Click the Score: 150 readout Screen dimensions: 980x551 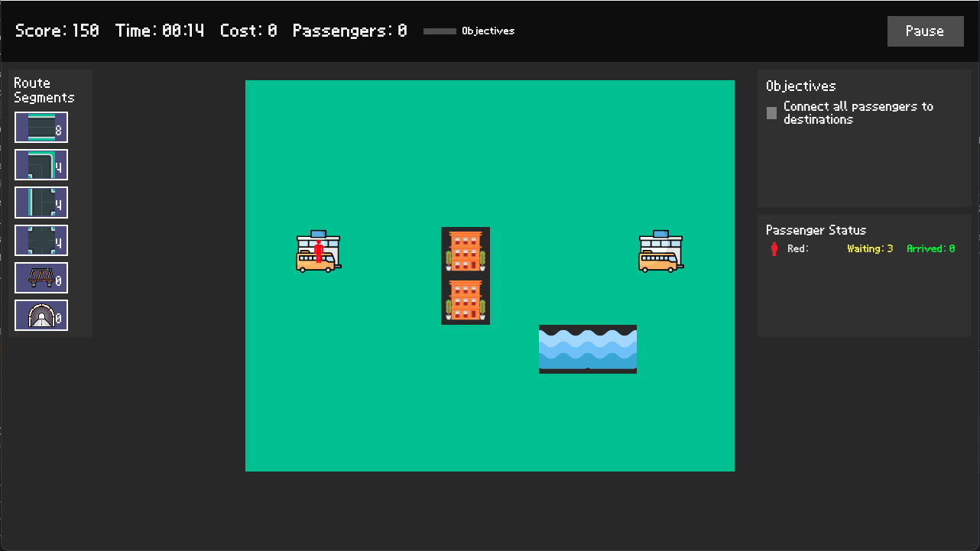click(57, 31)
